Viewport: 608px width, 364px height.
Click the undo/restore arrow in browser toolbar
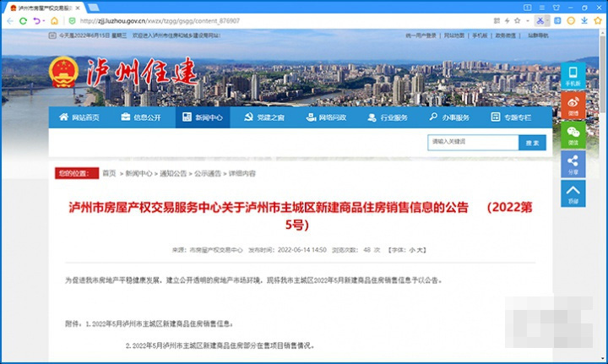[38, 20]
